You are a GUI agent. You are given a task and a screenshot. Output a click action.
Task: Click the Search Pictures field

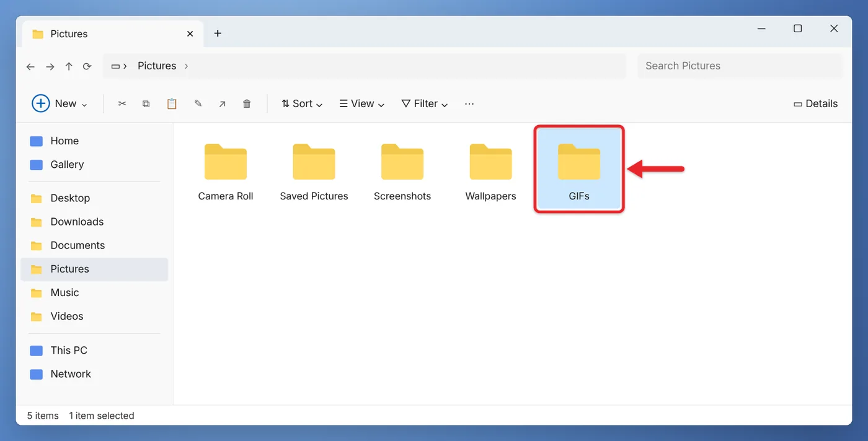pyautogui.click(x=740, y=66)
